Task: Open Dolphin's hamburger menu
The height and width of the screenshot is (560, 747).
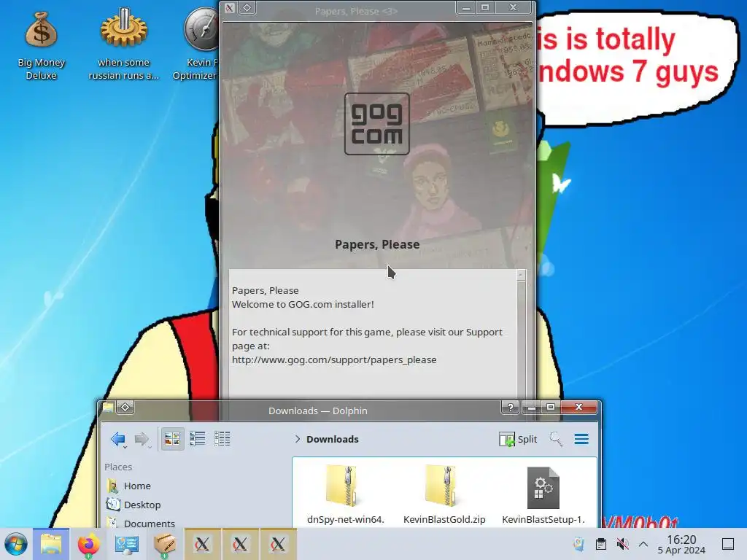Action: tap(581, 438)
